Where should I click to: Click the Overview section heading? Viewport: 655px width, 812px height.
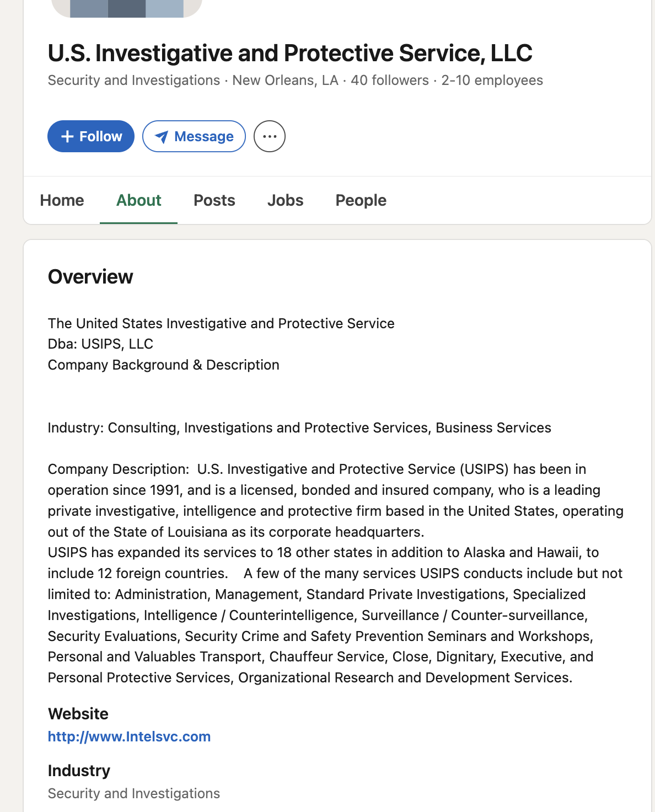90,277
